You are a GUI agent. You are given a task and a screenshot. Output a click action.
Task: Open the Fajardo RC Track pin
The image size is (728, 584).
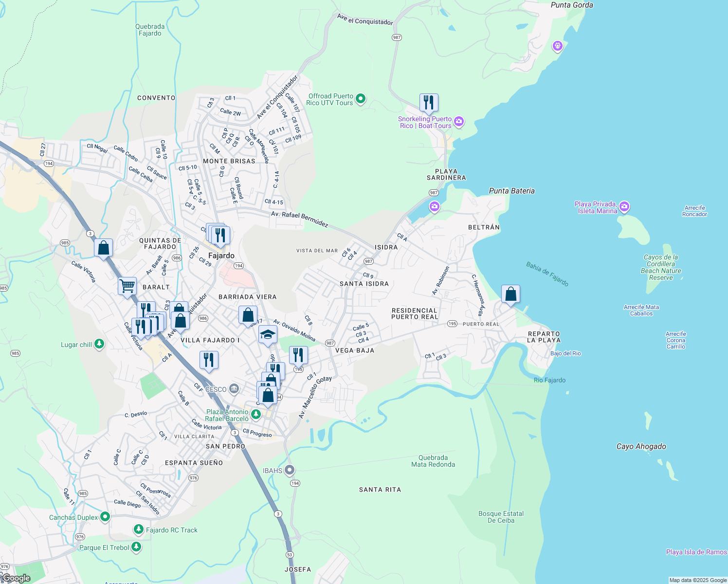click(x=139, y=529)
